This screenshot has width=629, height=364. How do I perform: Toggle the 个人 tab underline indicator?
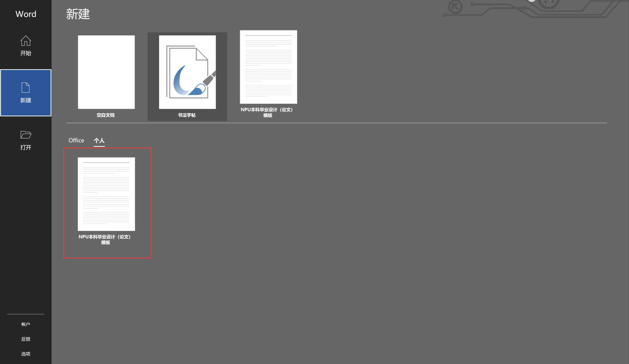pyautogui.click(x=99, y=146)
